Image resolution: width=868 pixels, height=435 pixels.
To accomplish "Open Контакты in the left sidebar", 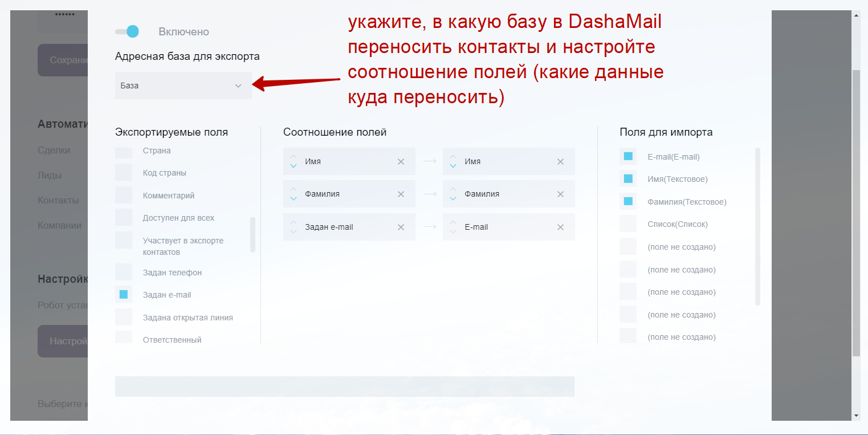I will point(58,201).
